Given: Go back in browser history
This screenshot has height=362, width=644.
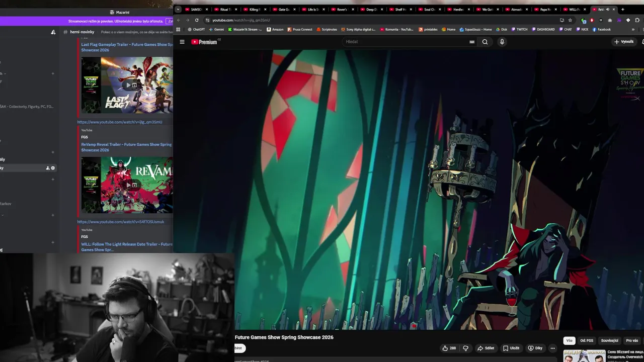Looking at the screenshot, I should (x=179, y=20).
